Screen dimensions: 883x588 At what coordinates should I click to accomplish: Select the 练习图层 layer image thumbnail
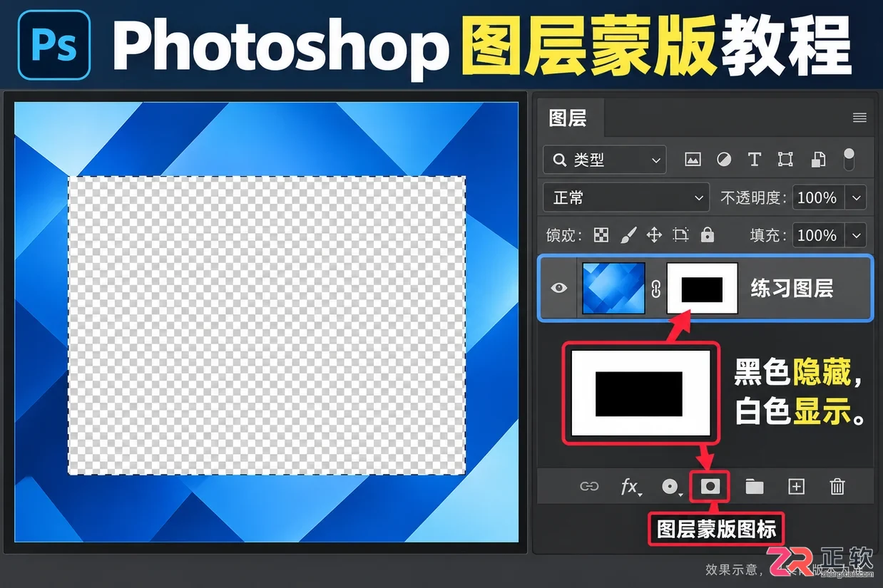click(614, 288)
